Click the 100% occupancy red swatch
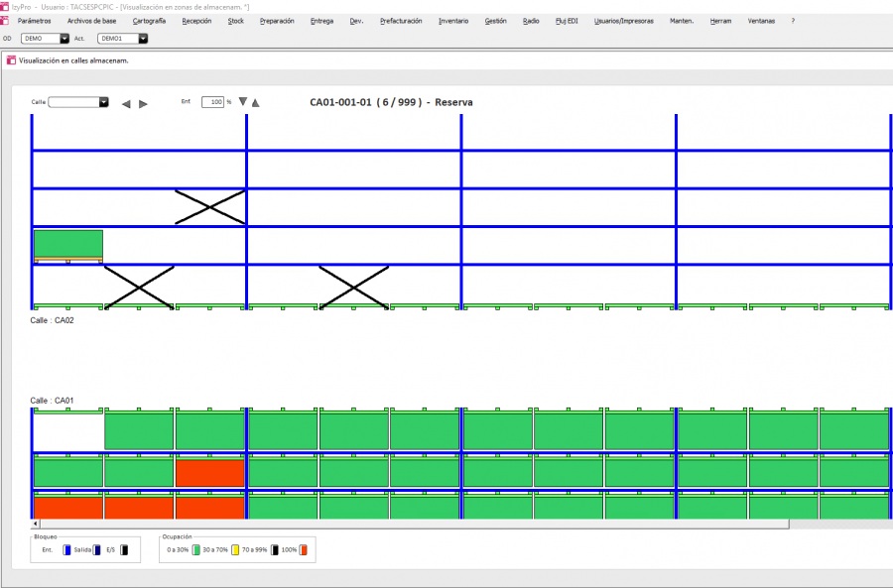 click(x=304, y=549)
